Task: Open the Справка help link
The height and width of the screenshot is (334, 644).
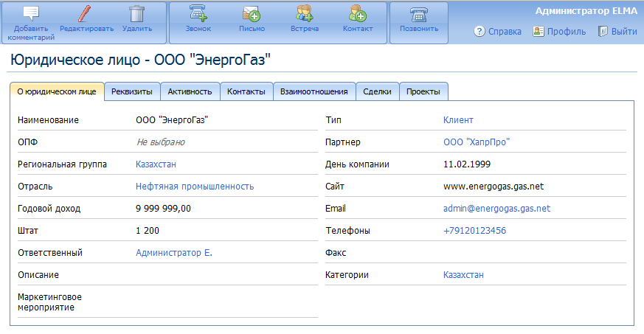Action: 505,32
